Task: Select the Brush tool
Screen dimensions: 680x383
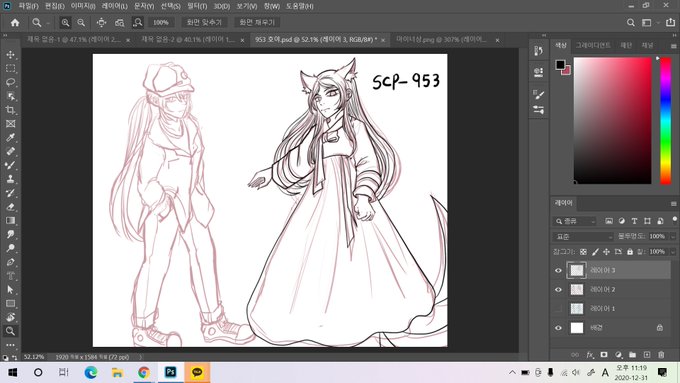Action: tap(10, 165)
